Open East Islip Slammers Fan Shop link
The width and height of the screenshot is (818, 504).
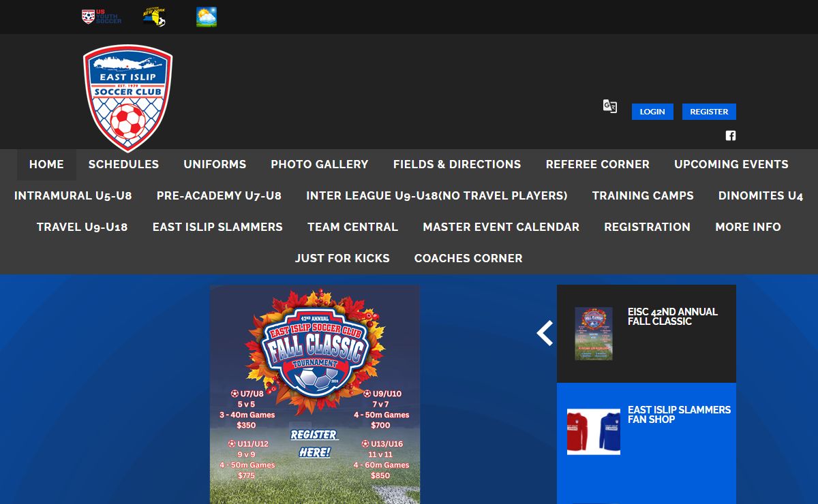679,415
